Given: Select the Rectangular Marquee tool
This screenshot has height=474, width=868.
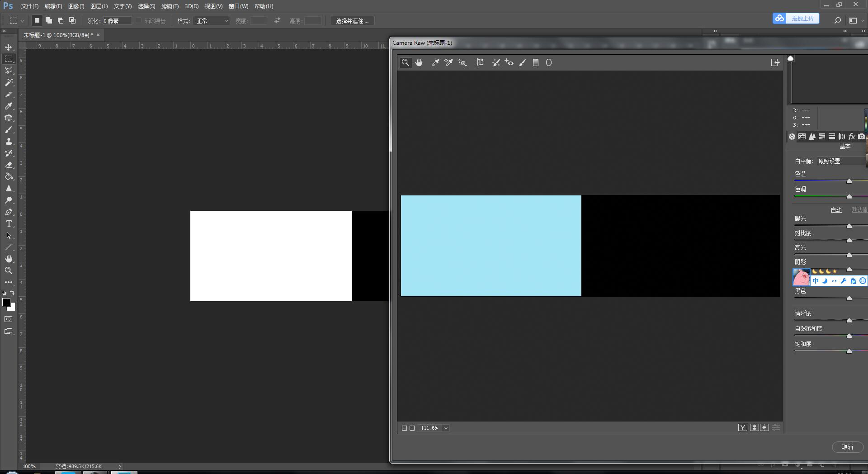Looking at the screenshot, I should click(9, 59).
